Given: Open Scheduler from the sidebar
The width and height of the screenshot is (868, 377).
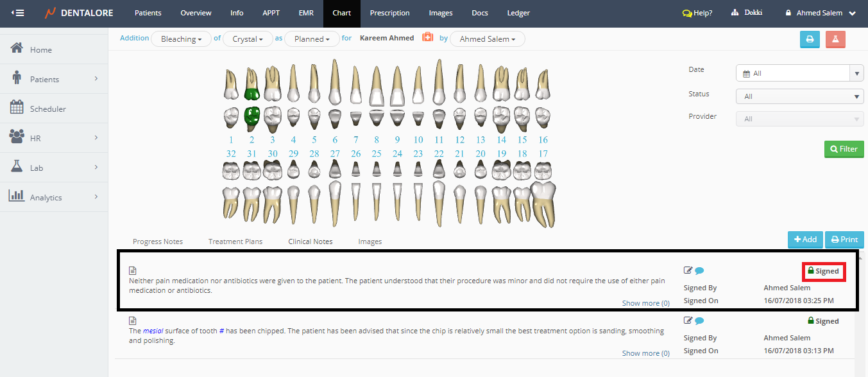Looking at the screenshot, I should click(47, 109).
